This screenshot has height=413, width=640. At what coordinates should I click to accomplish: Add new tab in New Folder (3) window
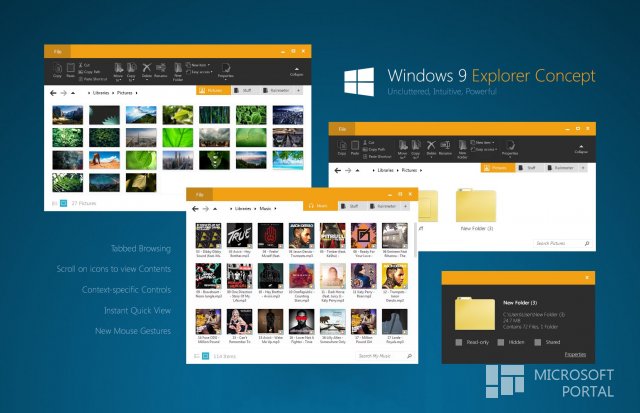(x=583, y=168)
